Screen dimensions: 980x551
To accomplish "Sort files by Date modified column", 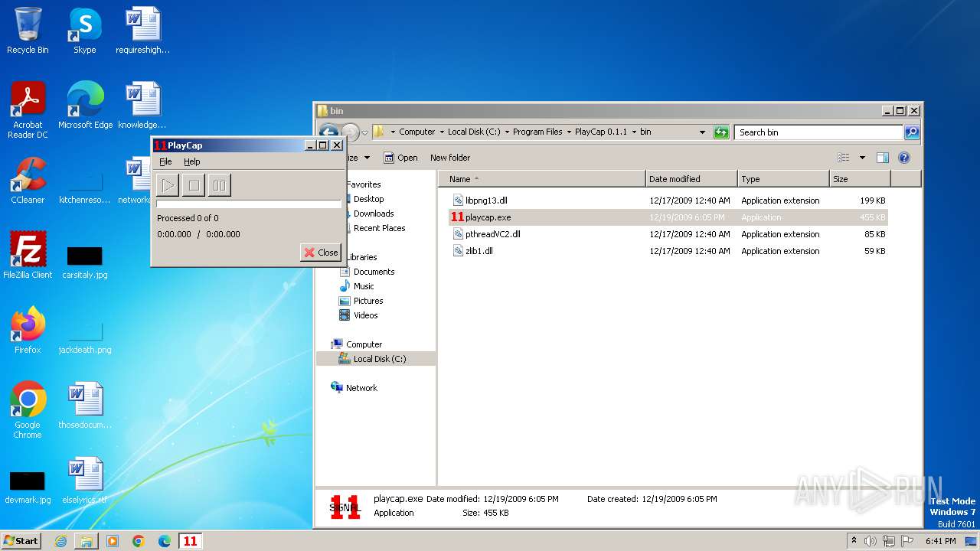I will tap(691, 179).
